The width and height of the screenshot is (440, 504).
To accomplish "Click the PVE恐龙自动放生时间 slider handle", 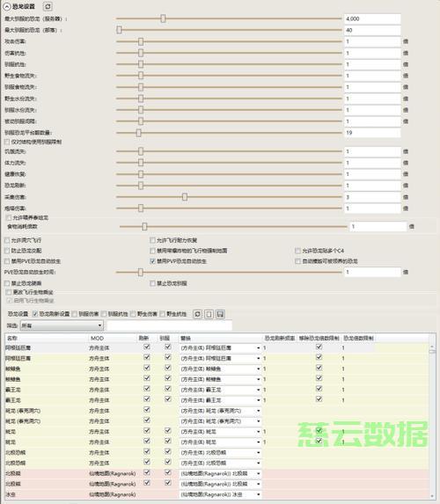I will pos(141,273).
